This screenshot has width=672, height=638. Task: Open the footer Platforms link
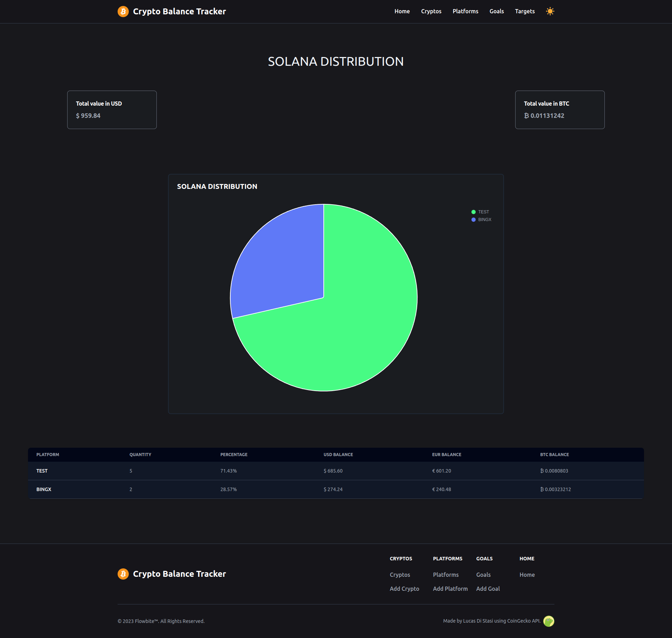(x=446, y=575)
